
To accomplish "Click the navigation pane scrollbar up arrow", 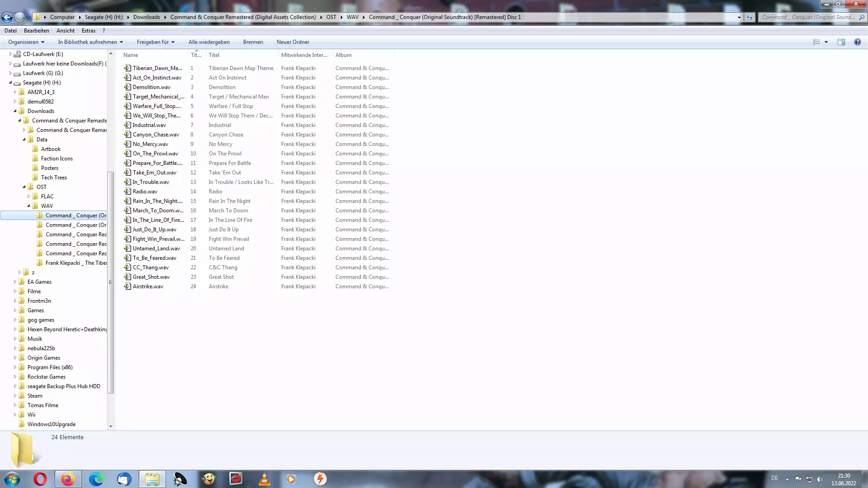I will click(111, 54).
